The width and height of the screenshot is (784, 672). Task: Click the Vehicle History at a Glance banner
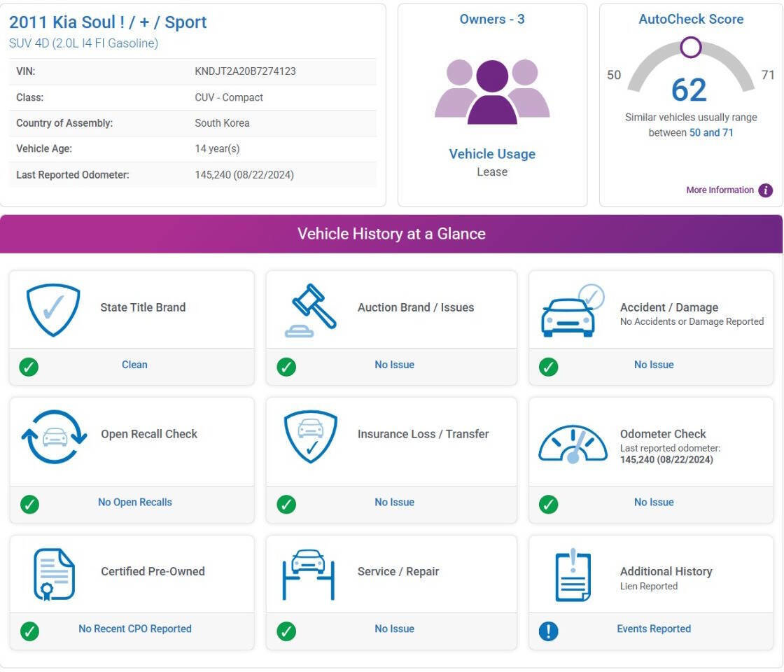[x=391, y=234]
